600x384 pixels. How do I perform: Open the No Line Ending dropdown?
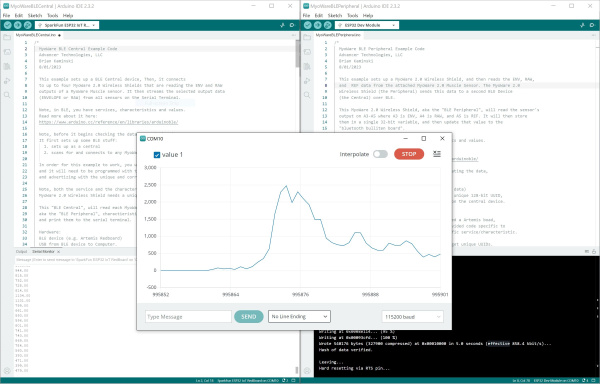pyautogui.click(x=299, y=317)
